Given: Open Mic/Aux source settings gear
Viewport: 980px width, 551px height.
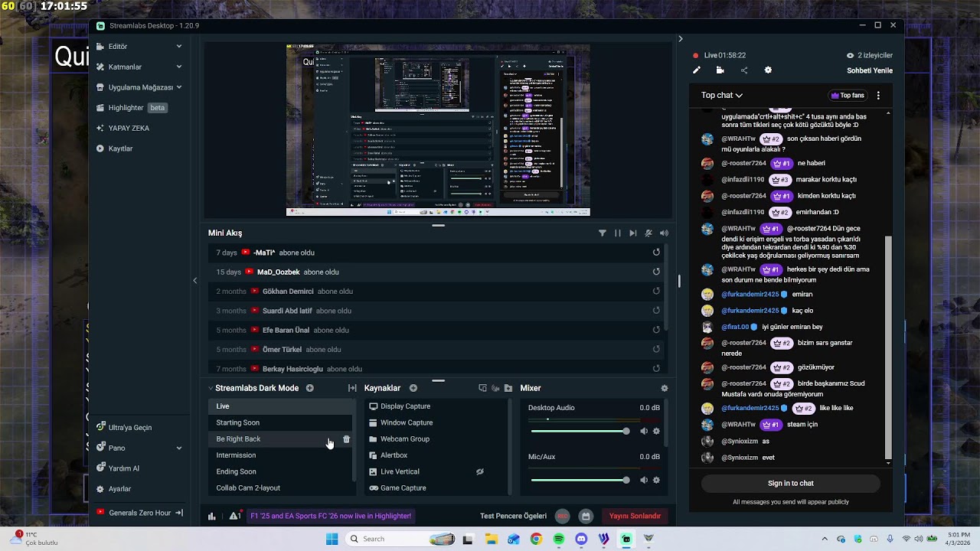Looking at the screenshot, I should (x=656, y=480).
